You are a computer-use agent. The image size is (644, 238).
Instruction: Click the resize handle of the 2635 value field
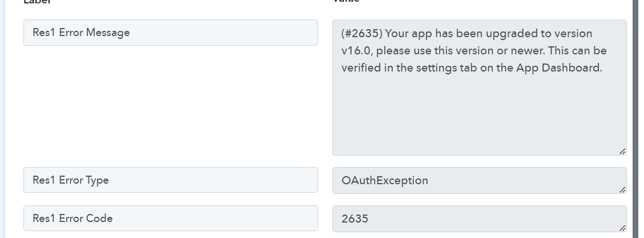[622, 228]
